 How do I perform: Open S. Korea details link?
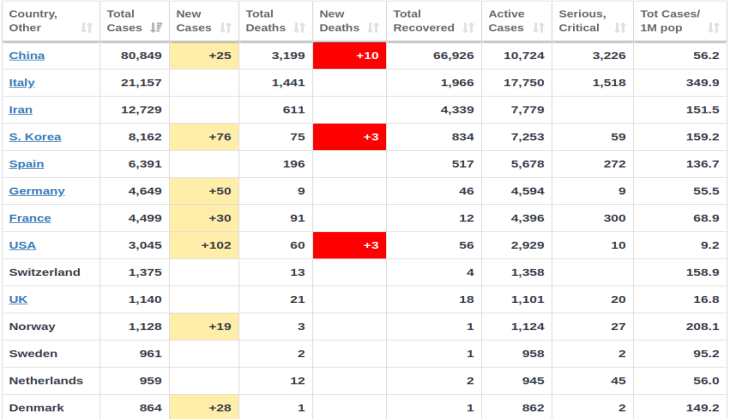click(35, 137)
